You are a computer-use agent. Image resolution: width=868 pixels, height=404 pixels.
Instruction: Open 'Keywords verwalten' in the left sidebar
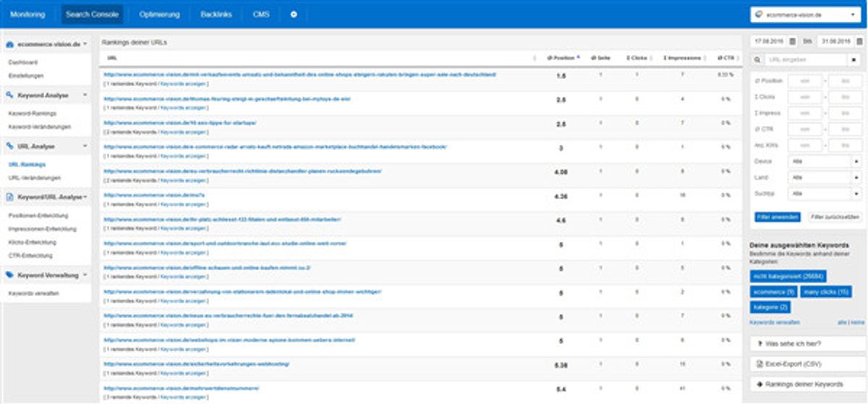(33, 294)
